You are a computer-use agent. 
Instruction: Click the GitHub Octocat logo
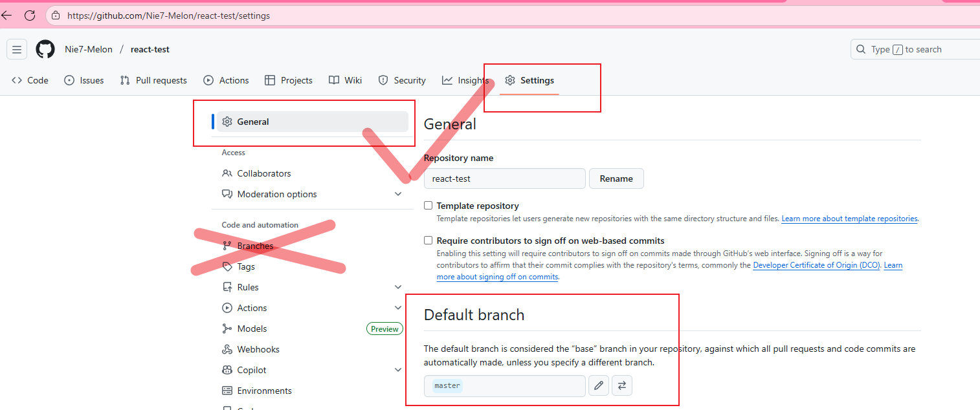(45, 49)
